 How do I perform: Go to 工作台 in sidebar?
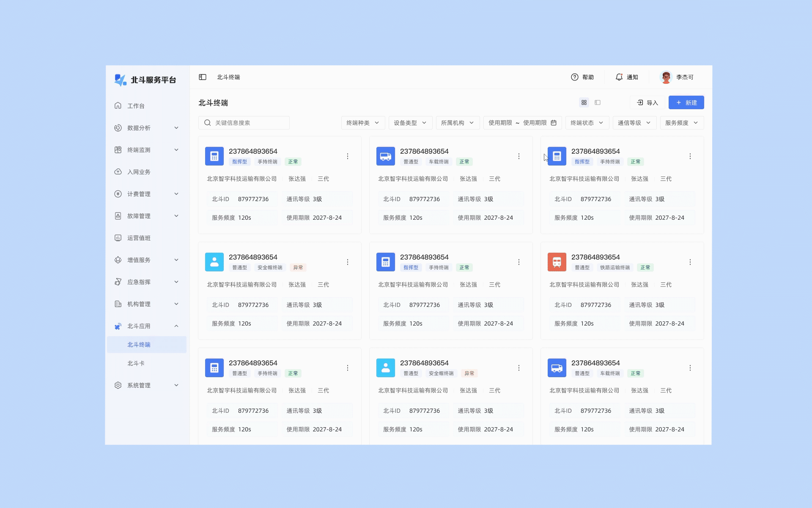coord(136,106)
